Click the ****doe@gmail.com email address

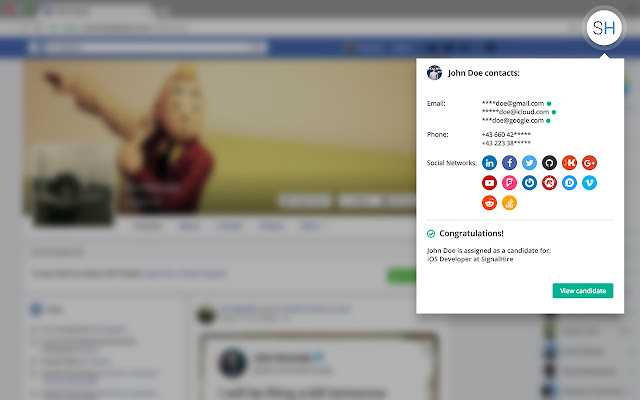[512, 103]
